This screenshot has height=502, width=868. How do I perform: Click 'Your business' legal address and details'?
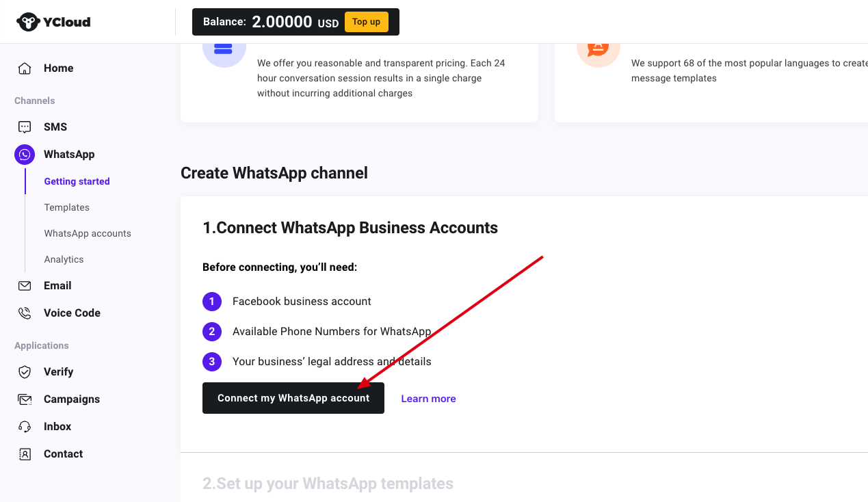pos(332,362)
